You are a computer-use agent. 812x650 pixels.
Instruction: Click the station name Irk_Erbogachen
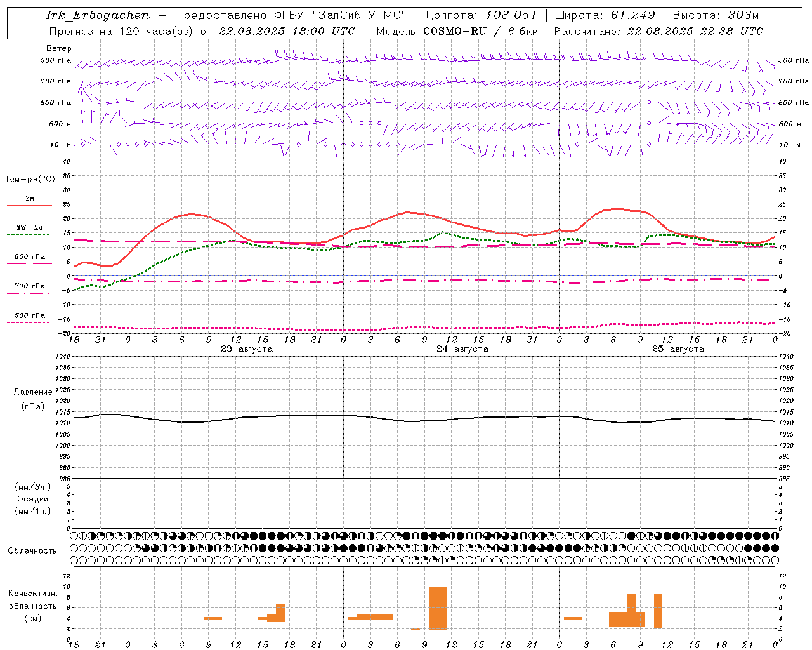[x=98, y=15]
